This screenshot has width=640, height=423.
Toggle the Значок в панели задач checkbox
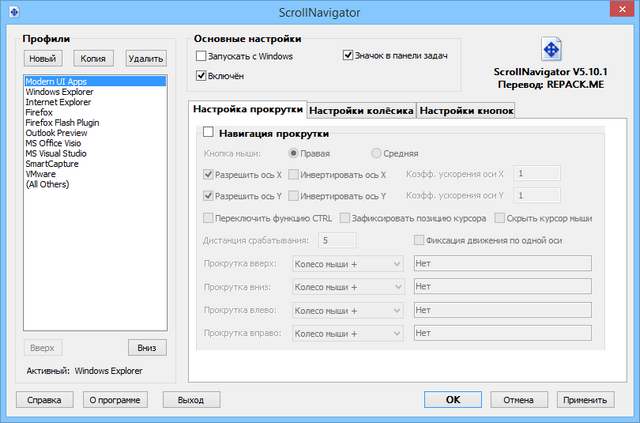pyautogui.click(x=349, y=56)
